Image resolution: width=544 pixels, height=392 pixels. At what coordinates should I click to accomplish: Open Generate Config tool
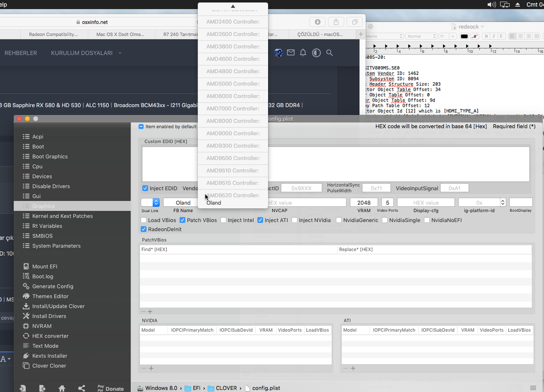[52, 286]
